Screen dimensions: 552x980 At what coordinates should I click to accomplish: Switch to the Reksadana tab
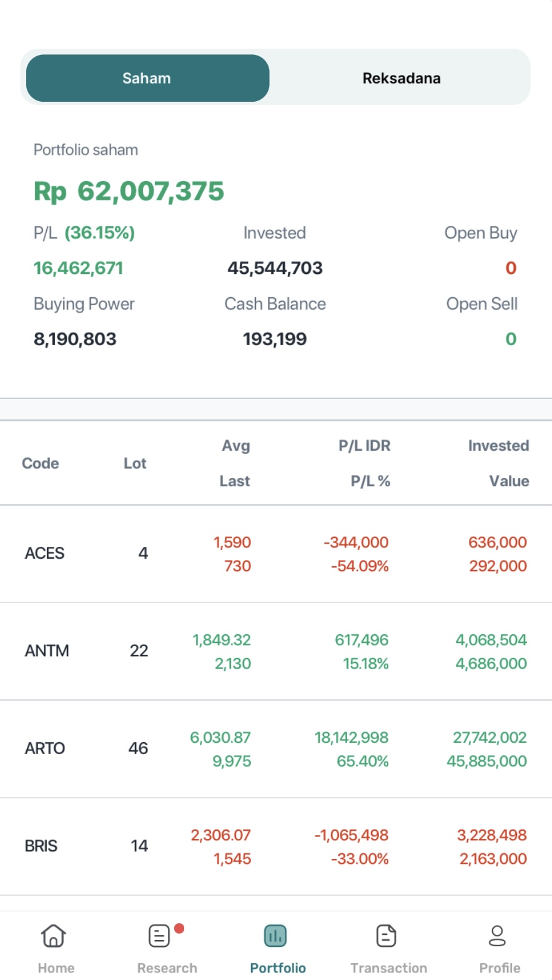401,78
